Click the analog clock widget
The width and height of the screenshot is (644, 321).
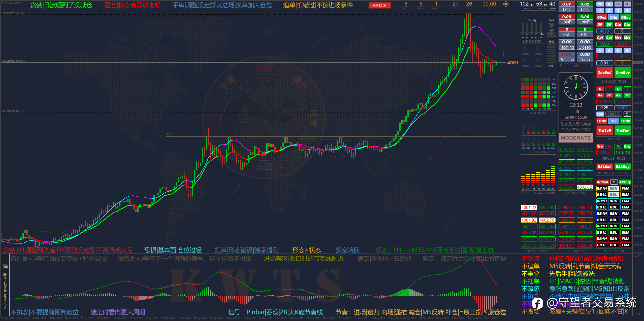point(576,87)
